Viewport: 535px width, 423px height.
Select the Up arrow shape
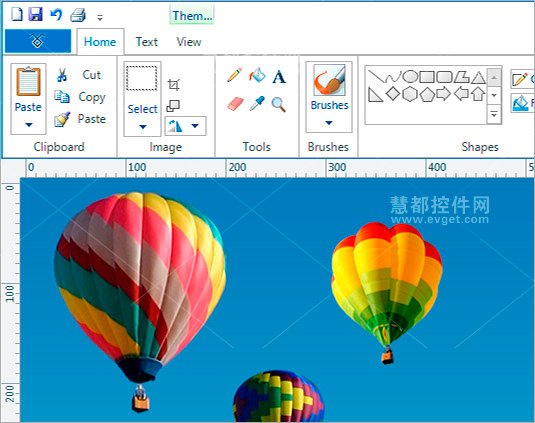coord(478,94)
